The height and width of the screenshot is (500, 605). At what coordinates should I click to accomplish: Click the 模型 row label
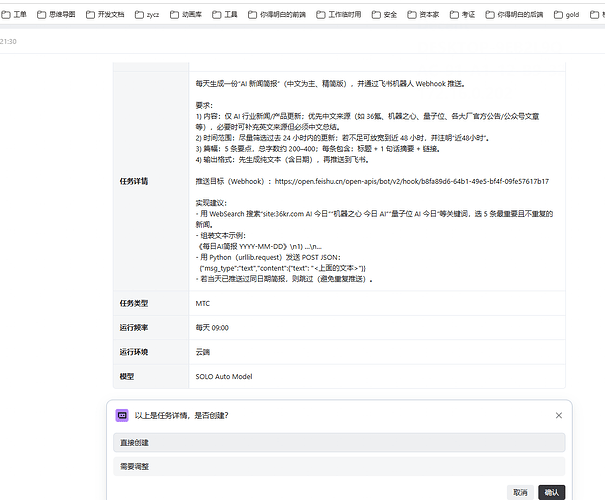click(127, 377)
